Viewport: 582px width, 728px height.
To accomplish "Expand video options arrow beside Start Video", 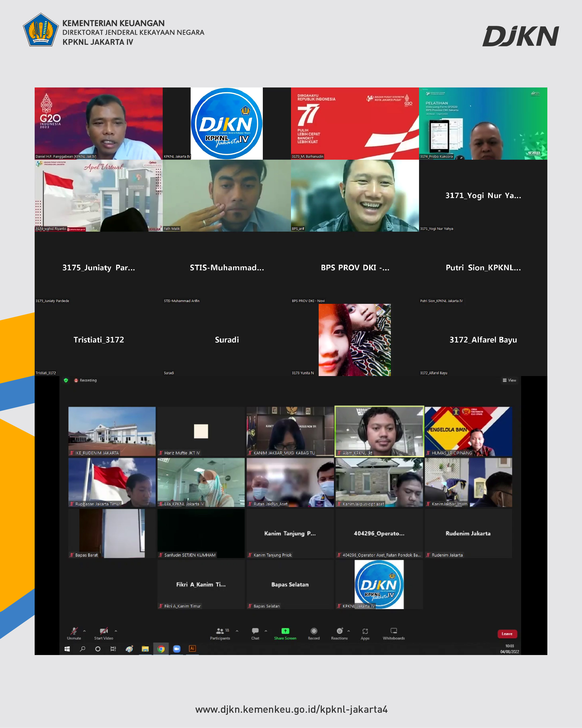I will [116, 631].
